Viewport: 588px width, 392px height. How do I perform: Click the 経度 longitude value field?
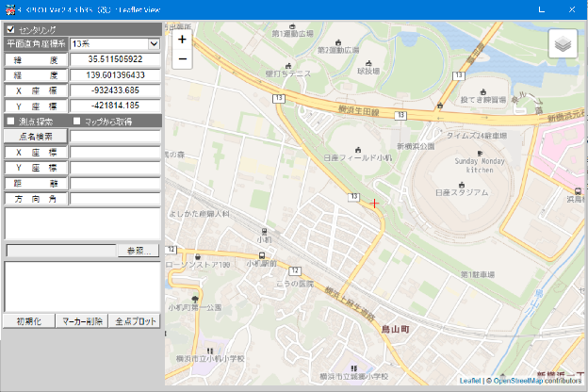tap(114, 74)
